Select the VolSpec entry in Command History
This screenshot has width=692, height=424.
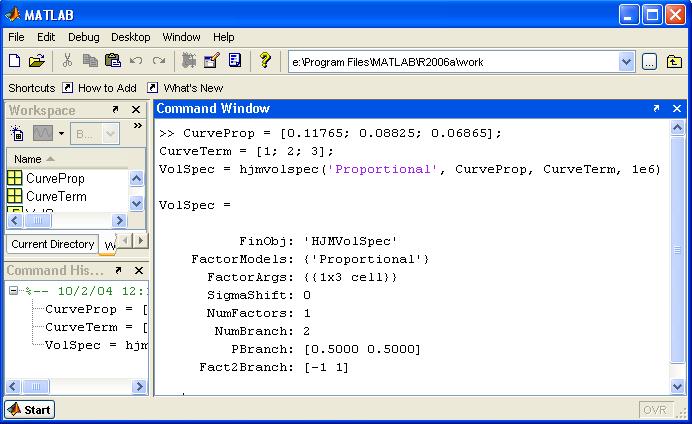[96, 345]
